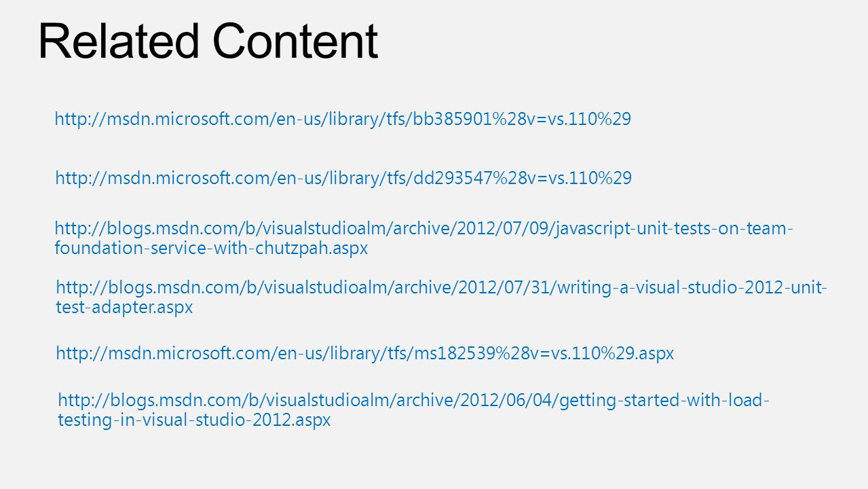Click the "foundation-service-with-chutzpah.aspx" link line
The width and height of the screenshot is (868, 489).
click(x=211, y=248)
